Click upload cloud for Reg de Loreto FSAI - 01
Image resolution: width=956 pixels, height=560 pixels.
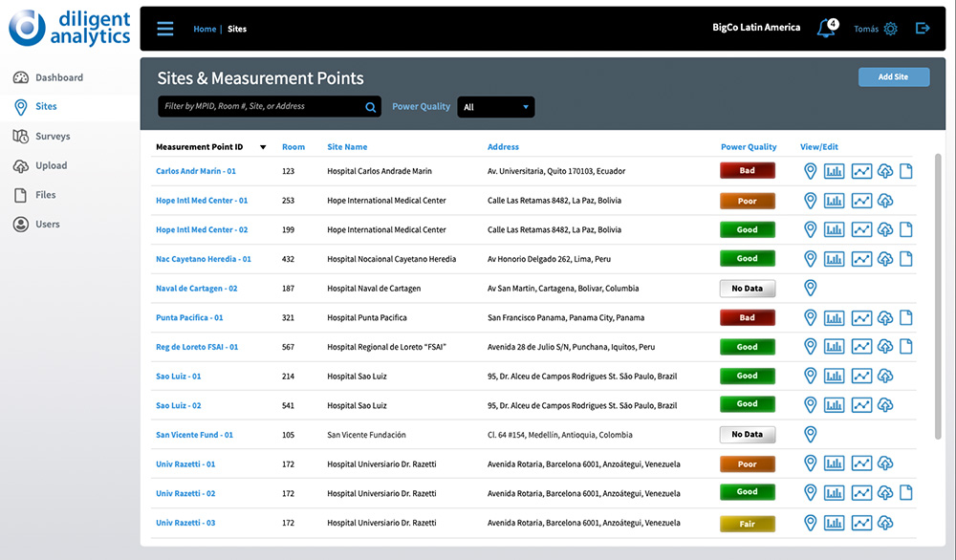click(885, 347)
